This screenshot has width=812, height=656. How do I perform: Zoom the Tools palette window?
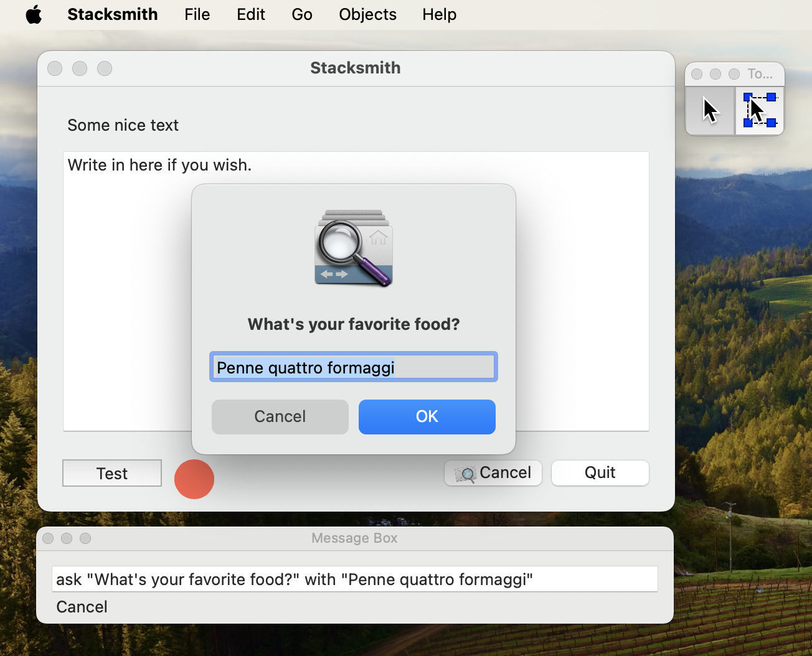734,74
